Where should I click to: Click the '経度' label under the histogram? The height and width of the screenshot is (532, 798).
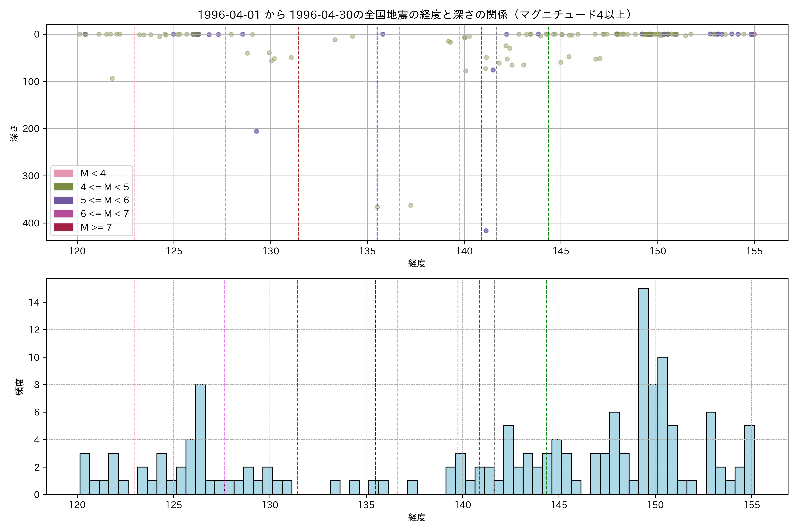pyautogui.click(x=417, y=517)
